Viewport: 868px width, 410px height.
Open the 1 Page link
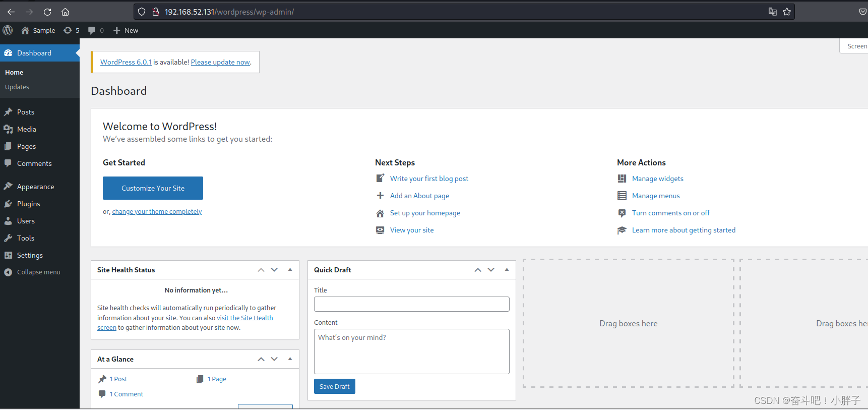tap(217, 379)
